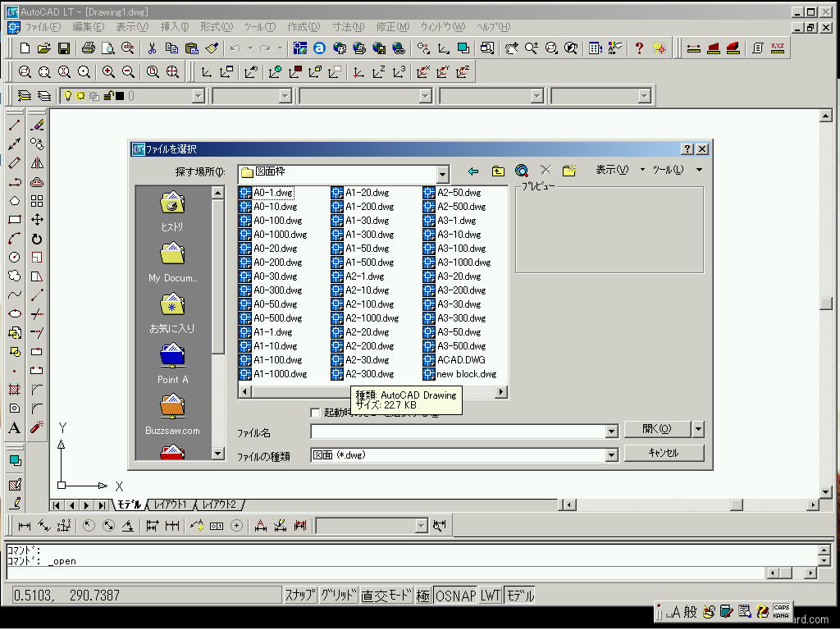Select file ACAD.DWG in list
Screen dimensions: 840x630
coord(454,360)
